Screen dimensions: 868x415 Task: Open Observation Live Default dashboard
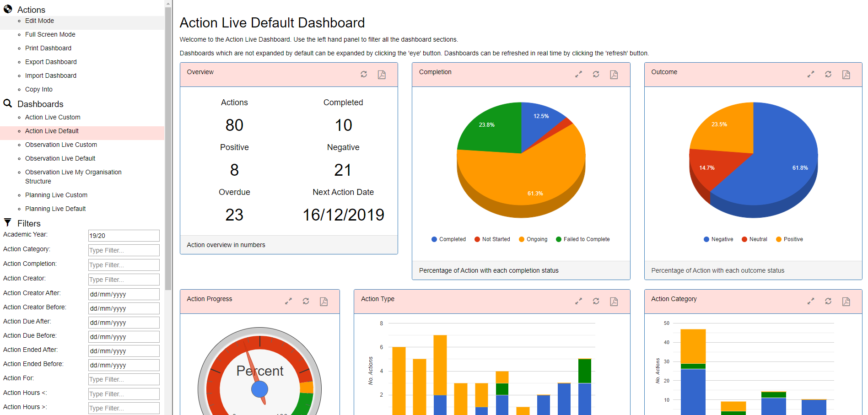pos(60,158)
